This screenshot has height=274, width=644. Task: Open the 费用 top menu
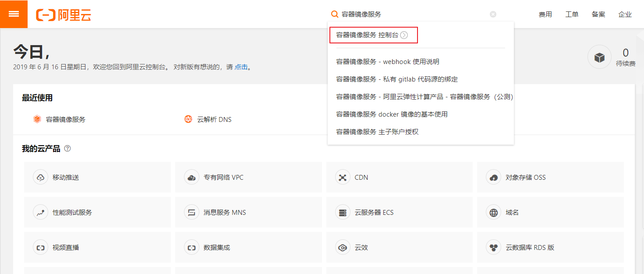[x=545, y=14]
